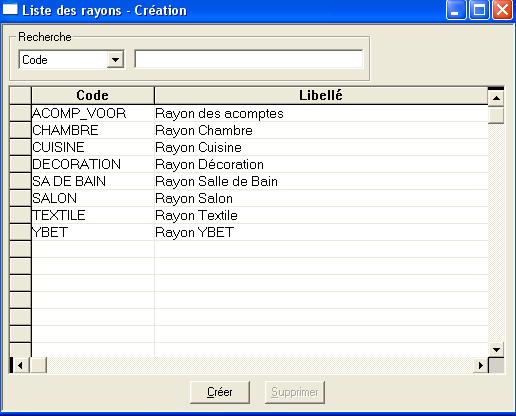Select the Rayon Cuisine label cell

(321, 147)
